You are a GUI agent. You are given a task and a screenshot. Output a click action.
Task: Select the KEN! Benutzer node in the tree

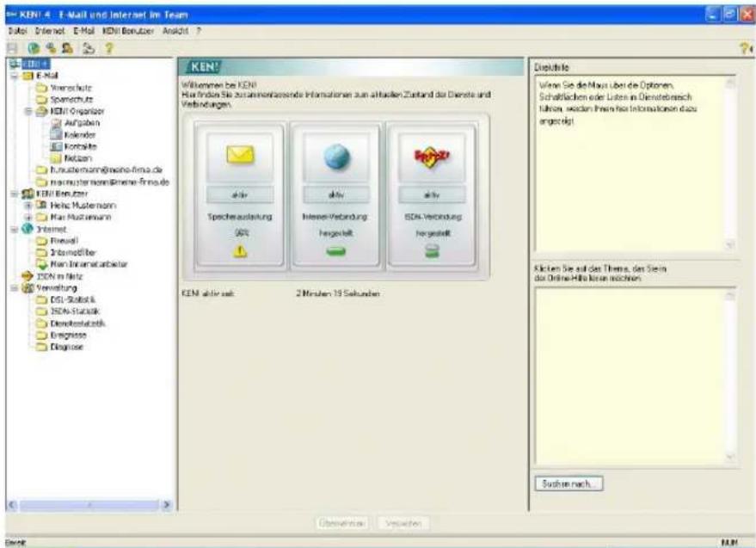pyautogui.click(x=62, y=194)
